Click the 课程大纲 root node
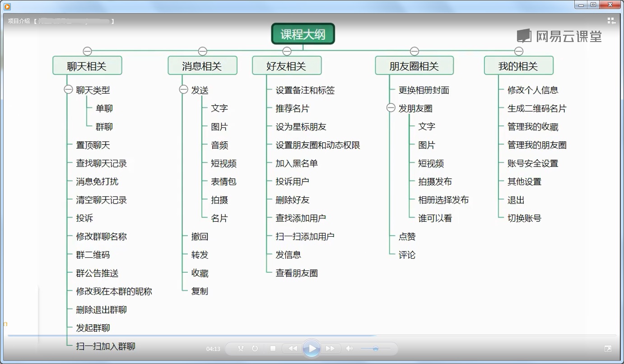624x364 pixels. 303,34
